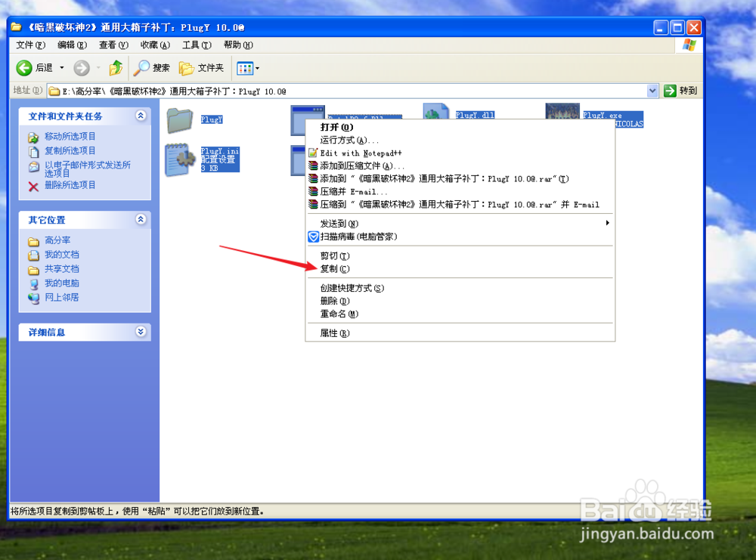This screenshot has width=756, height=560.
Task: Open My Computer (我的电脑) link
Action: (x=62, y=283)
